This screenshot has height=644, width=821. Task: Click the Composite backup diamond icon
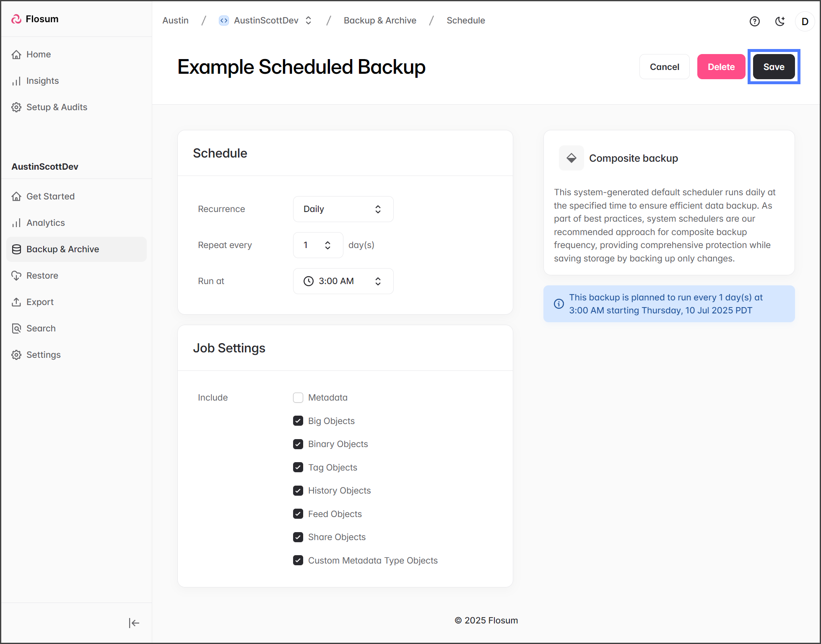click(571, 158)
